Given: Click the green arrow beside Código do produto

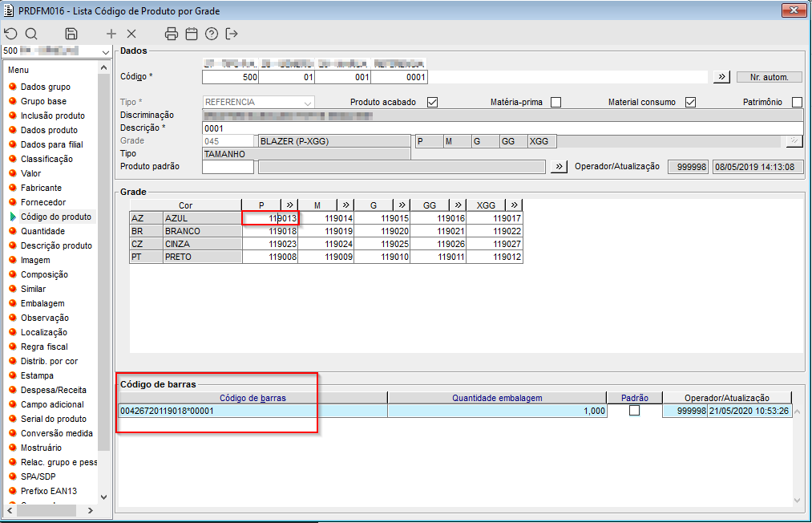Looking at the screenshot, I should 13,217.
